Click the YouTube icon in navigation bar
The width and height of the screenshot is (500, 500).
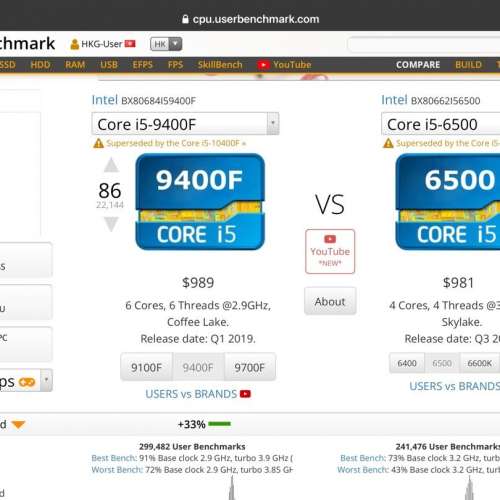click(263, 65)
